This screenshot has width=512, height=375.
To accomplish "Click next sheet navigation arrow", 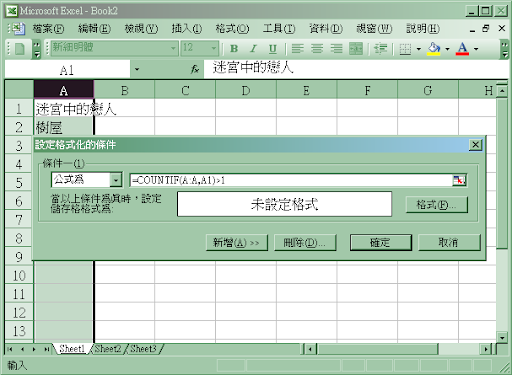I will (34, 349).
